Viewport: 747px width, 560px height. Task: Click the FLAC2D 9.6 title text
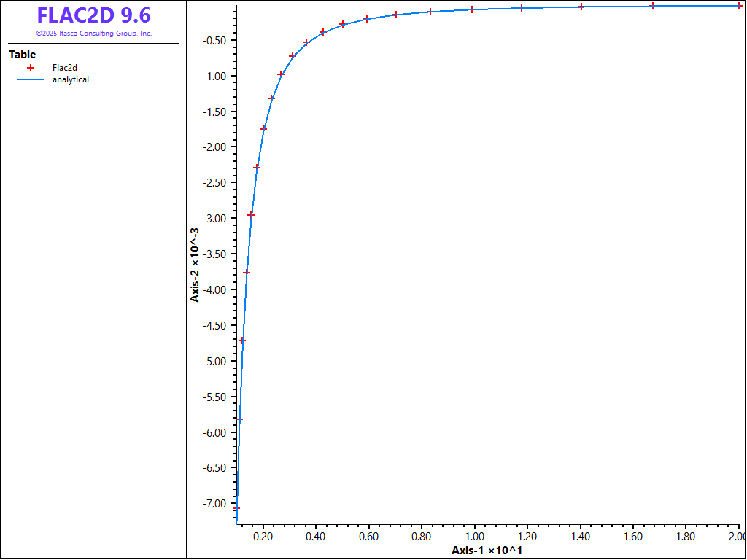click(93, 15)
